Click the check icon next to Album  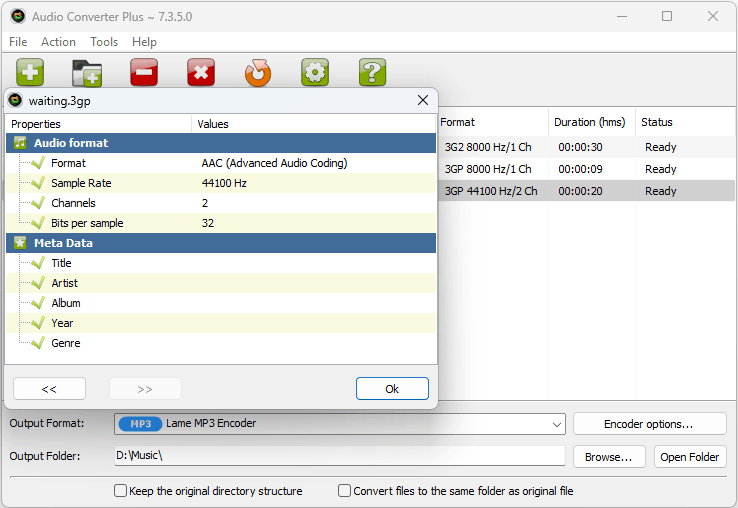click(x=38, y=303)
